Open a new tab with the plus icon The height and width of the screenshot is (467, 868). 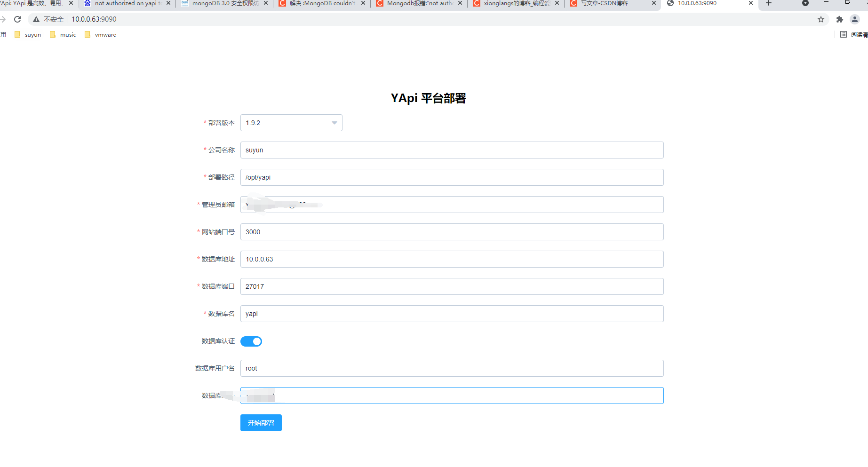769,3
